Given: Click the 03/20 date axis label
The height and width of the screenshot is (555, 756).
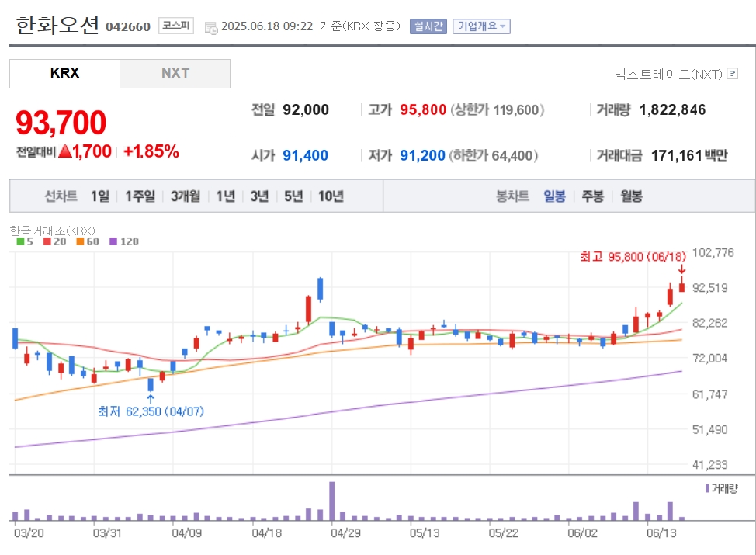Looking at the screenshot, I should (x=29, y=533).
